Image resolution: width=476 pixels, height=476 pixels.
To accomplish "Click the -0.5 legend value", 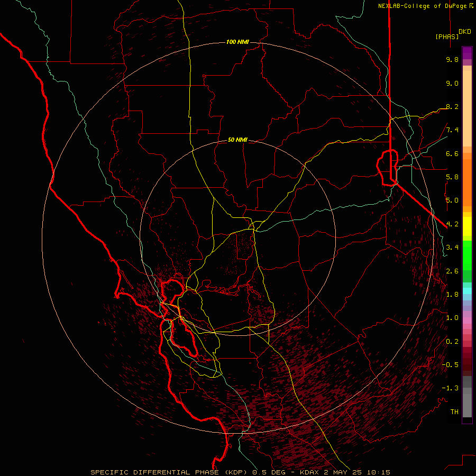I will [x=450, y=365].
